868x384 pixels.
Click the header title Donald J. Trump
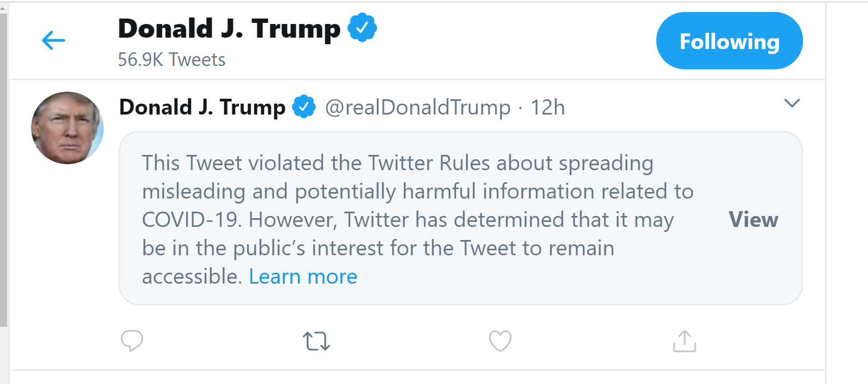[229, 28]
